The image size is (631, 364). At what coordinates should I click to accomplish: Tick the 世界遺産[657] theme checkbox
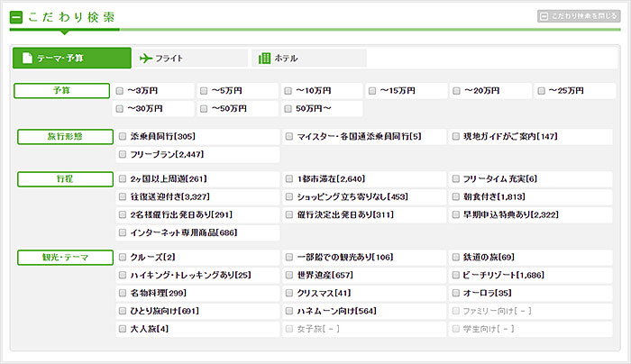coord(288,275)
